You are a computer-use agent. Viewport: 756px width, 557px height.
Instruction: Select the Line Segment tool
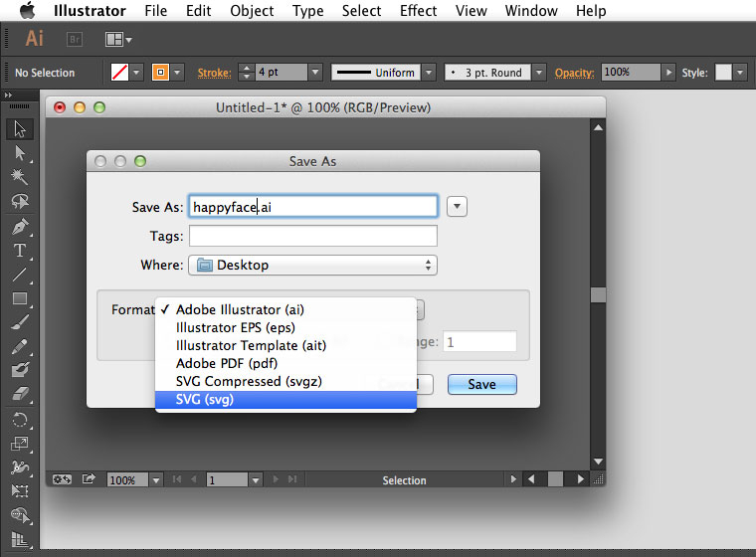20,275
